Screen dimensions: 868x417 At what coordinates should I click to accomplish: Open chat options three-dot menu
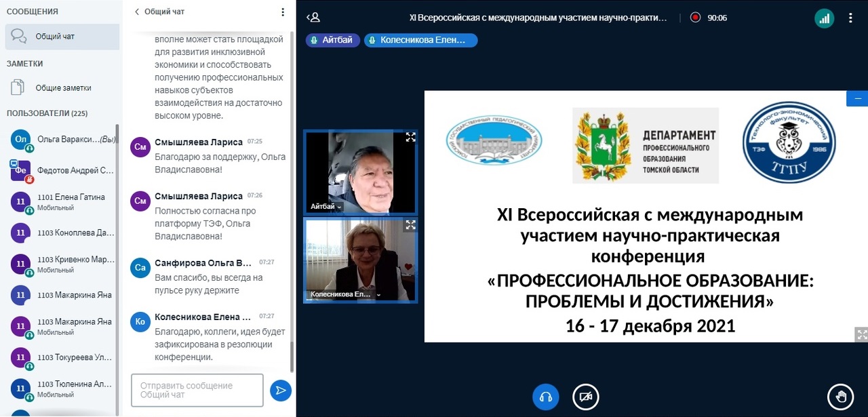point(283,12)
